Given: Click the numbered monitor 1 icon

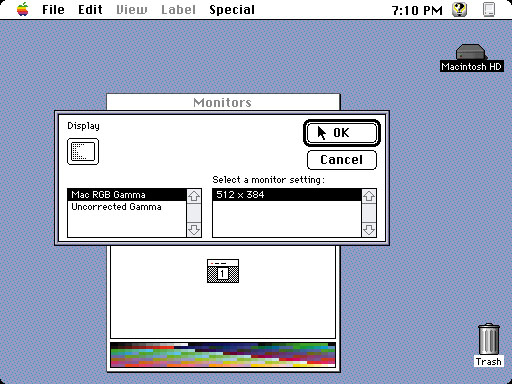Looking at the screenshot, I should tap(223, 271).
